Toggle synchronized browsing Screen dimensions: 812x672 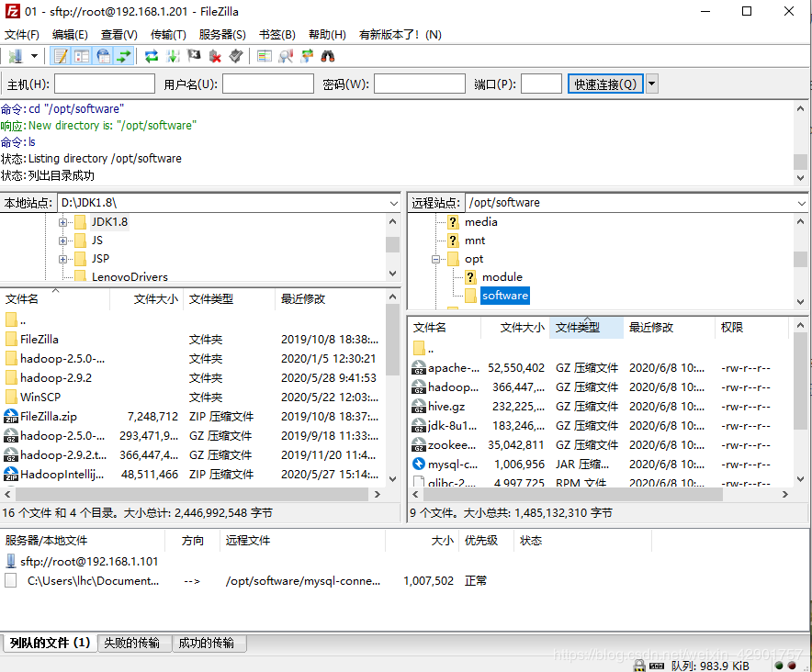coord(307,56)
